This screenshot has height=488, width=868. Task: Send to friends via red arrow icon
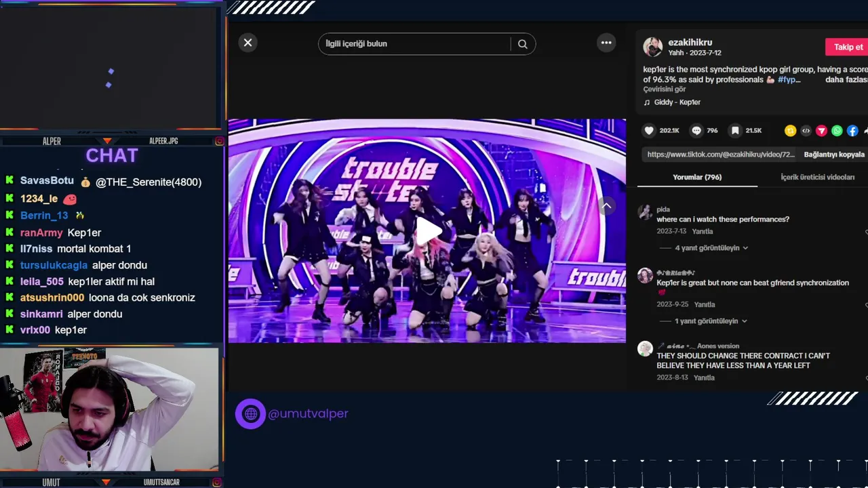coord(821,131)
